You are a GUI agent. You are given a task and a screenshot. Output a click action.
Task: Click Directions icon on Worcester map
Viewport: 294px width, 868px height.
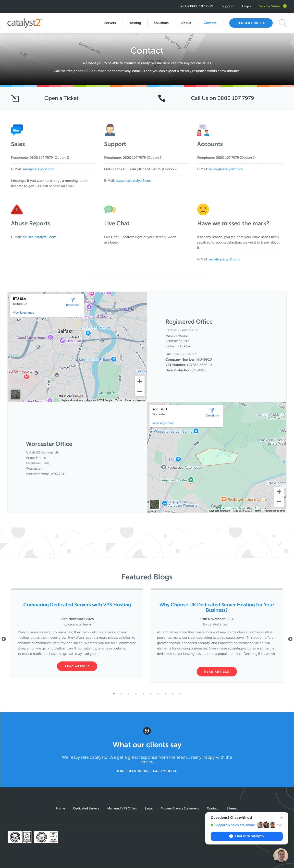coord(212,410)
